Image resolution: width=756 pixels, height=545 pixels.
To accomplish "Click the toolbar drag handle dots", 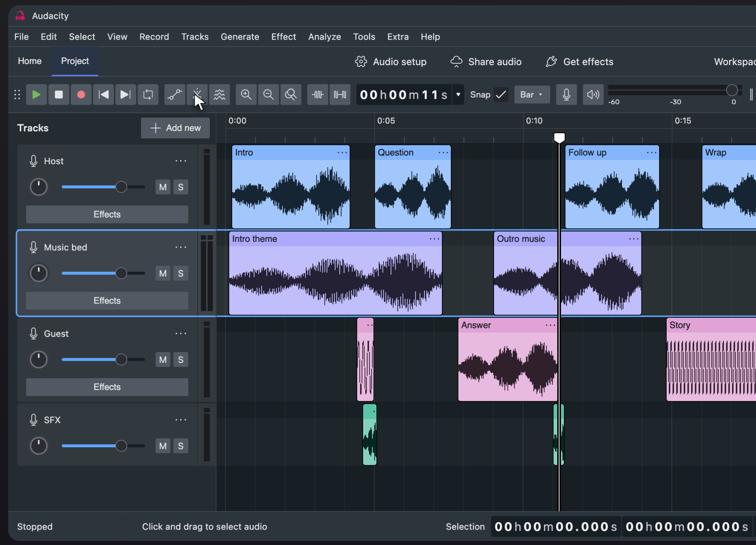I will [x=17, y=95].
